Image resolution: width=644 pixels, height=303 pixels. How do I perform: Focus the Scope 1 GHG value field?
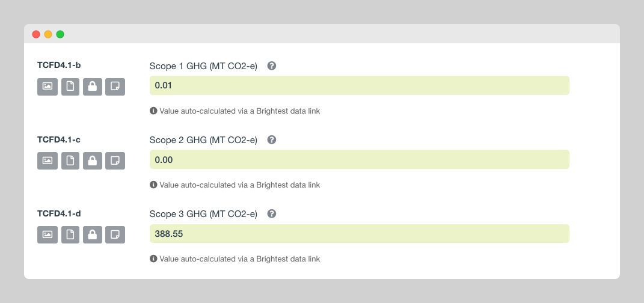(x=360, y=85)
